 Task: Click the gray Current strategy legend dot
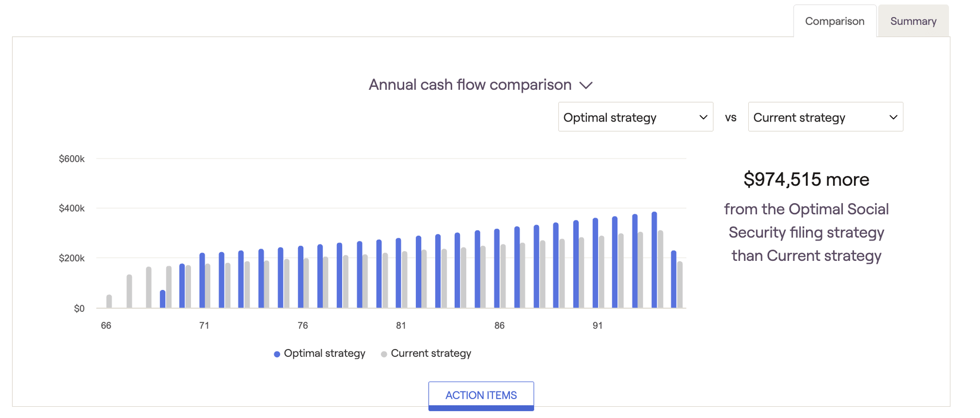click(384, 354)
